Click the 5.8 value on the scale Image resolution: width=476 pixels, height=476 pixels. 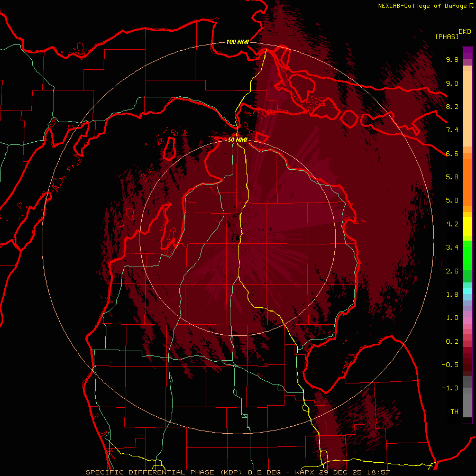click(x=452, y=177)
